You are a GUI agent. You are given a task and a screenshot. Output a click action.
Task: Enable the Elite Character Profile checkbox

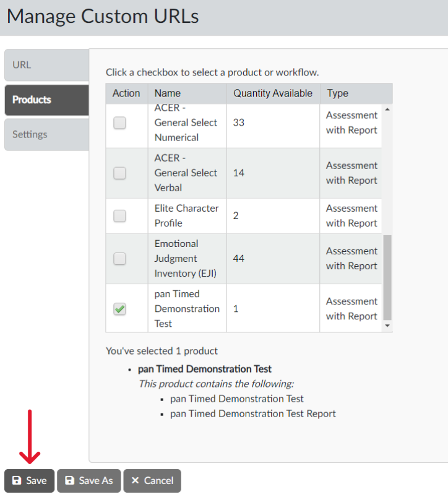click(x=120, y=216)
